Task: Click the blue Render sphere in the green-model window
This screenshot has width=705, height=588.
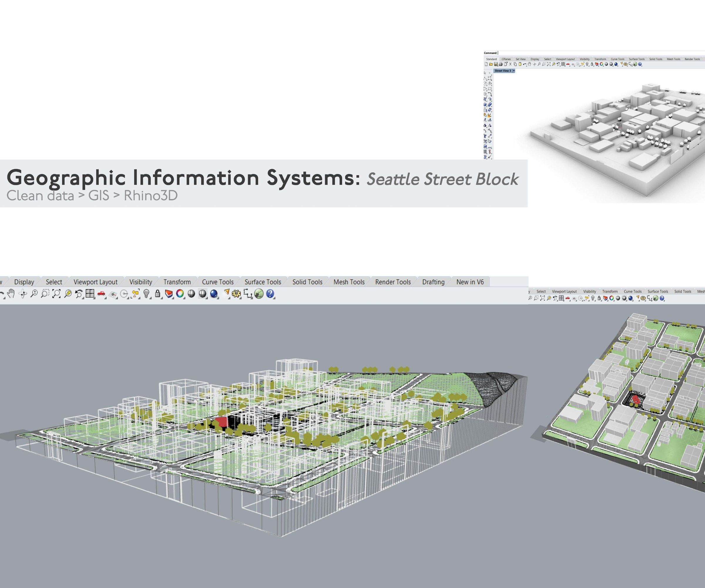Action: (x=630, y=298)
